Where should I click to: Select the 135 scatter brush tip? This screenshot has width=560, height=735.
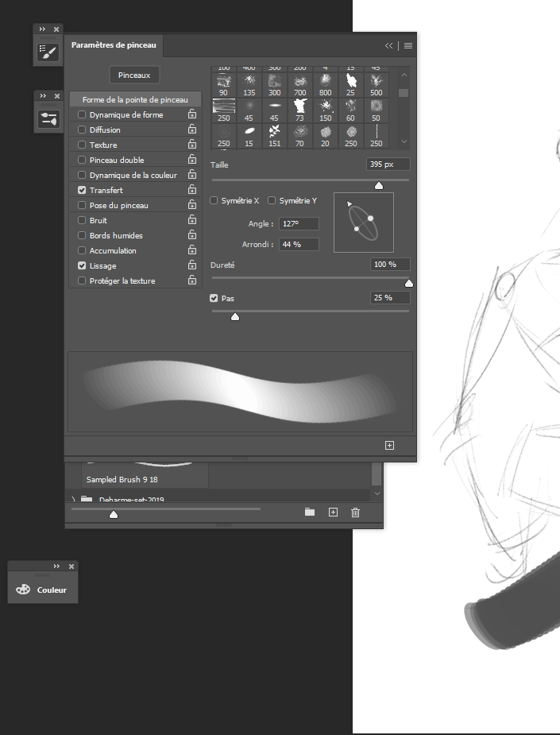coord(249,85)
